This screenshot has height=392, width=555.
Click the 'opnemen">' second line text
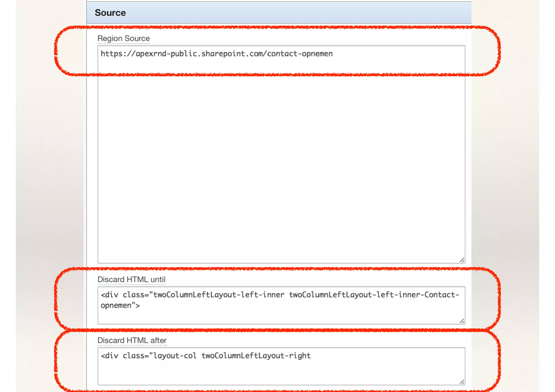click(x=120, y=306)
